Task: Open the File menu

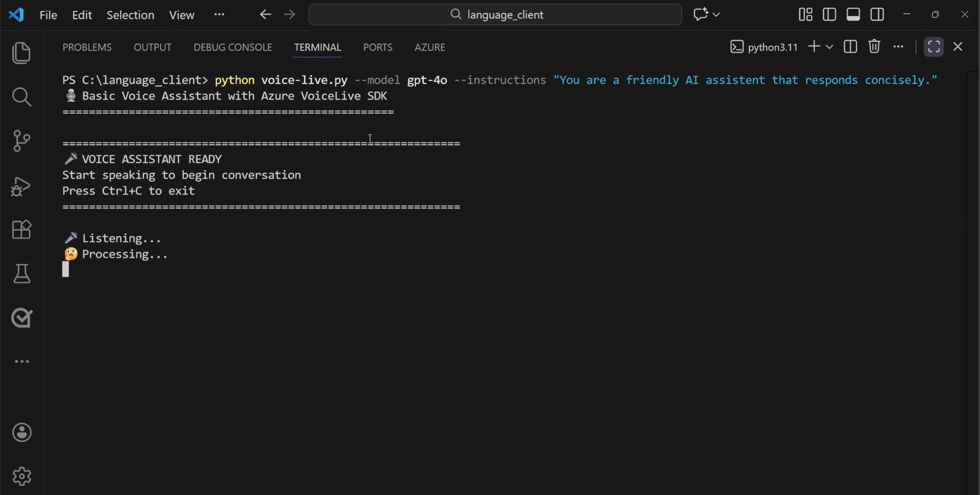Action: tap(48, 15)
